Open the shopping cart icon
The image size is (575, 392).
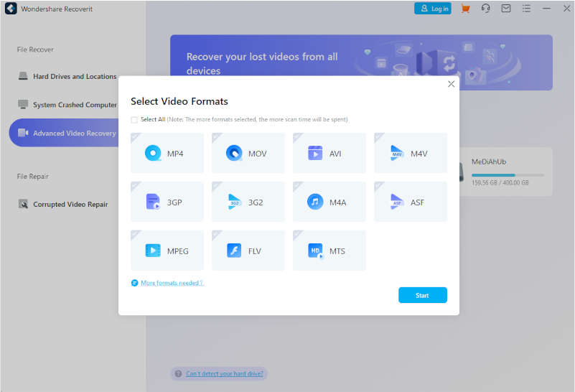coord(465,9)
